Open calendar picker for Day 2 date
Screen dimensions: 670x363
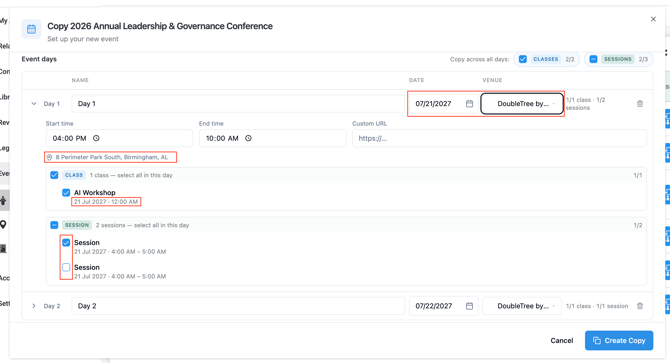(469, 306)
